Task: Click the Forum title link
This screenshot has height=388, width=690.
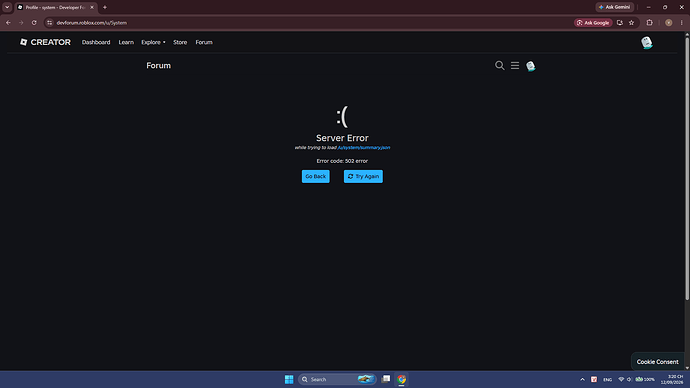Action: coord(158,66)
